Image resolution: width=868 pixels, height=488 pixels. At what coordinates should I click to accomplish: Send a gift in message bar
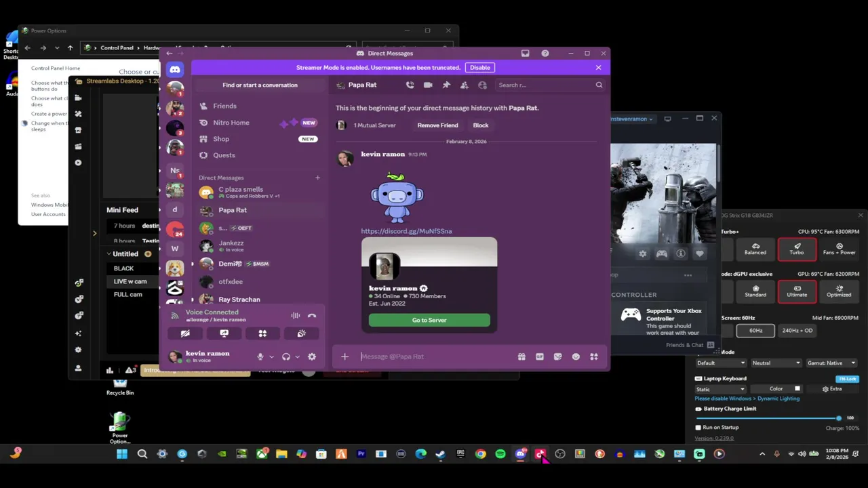521,357
